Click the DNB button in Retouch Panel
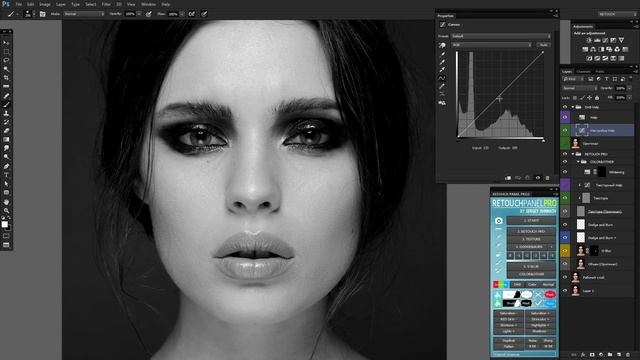 pyautogui.click(x=517, y=284)
